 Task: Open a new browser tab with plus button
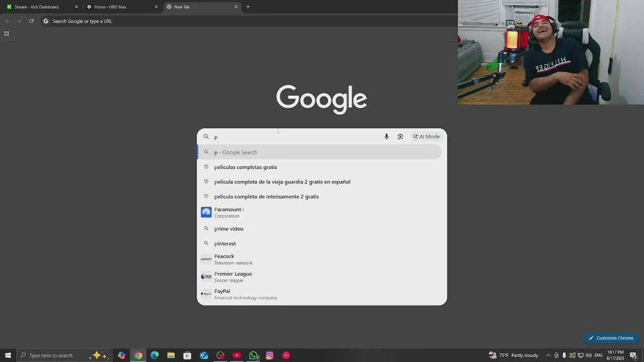click(x=248, y=7)
